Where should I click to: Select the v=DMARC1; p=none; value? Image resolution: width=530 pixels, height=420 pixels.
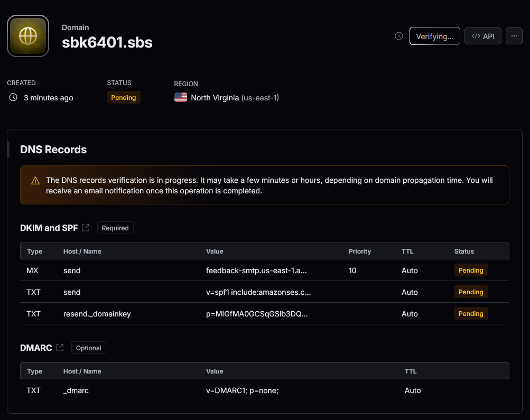[x=242, y=390]
